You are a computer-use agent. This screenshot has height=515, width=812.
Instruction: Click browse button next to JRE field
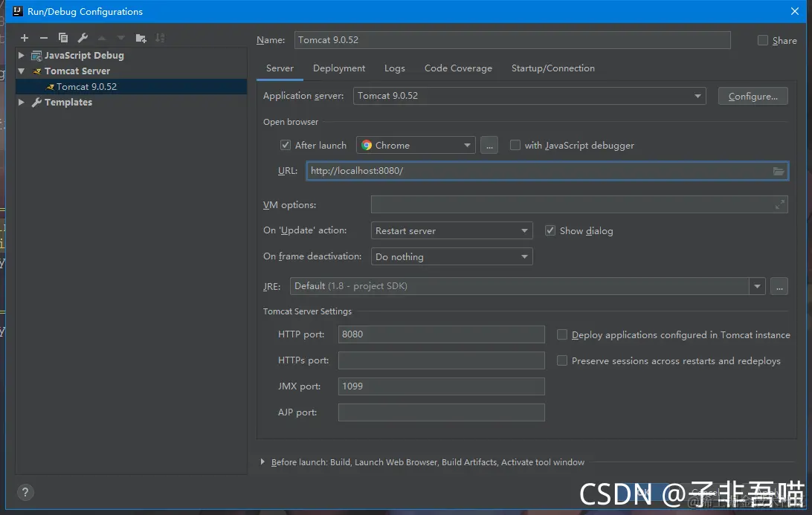[779, 286]
